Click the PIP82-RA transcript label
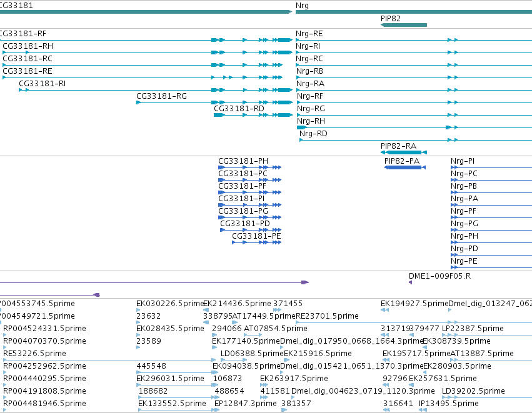The image size is (532, 413). pyautogui.click(x=398, y=146)
